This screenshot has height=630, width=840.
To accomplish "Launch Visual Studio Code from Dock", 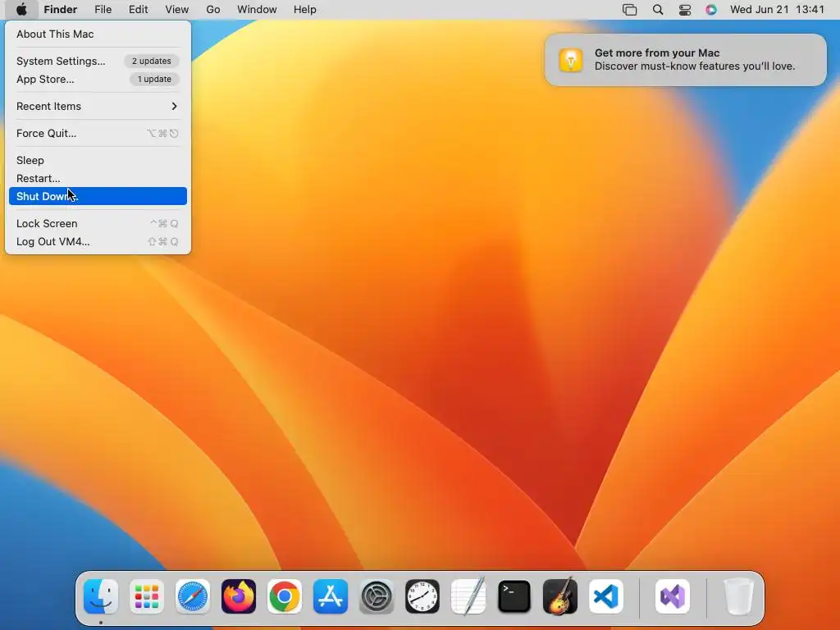I will 606,596.
